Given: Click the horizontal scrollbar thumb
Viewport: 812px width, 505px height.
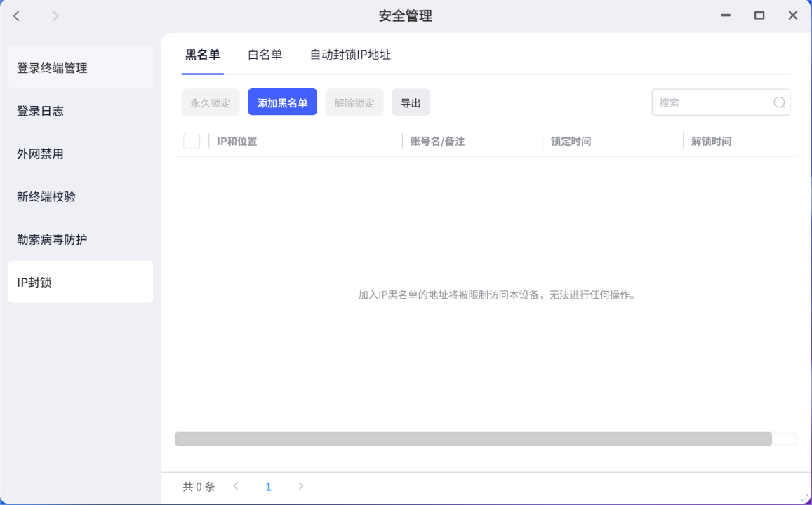Looking at the screenshot, I should pos(473,439).
